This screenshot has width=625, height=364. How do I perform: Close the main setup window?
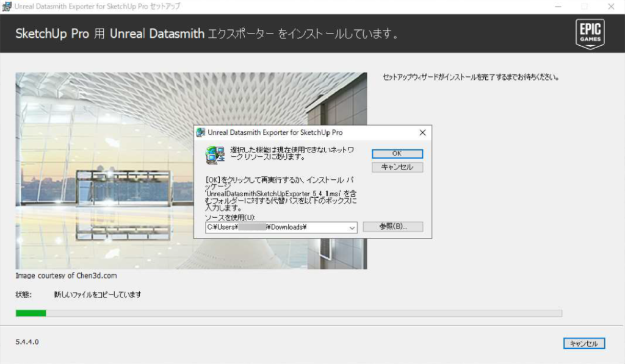(x=612, y=6)
